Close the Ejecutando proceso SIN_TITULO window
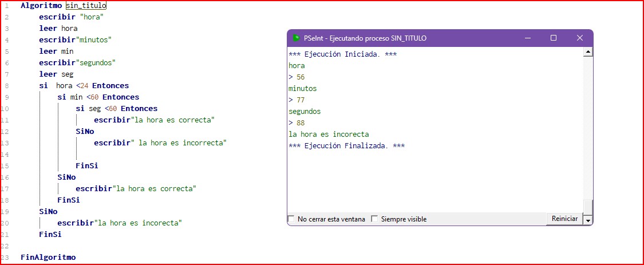 [x=579, y=38]
